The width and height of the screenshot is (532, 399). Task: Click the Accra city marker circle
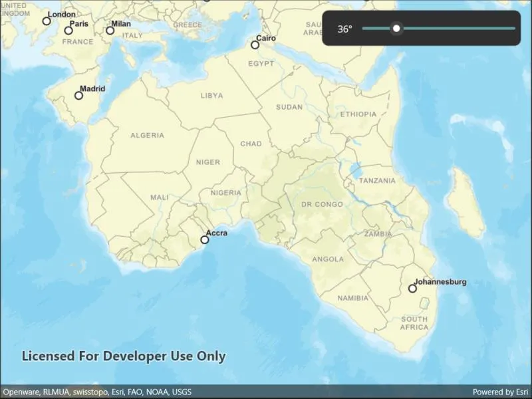point(204,240)
